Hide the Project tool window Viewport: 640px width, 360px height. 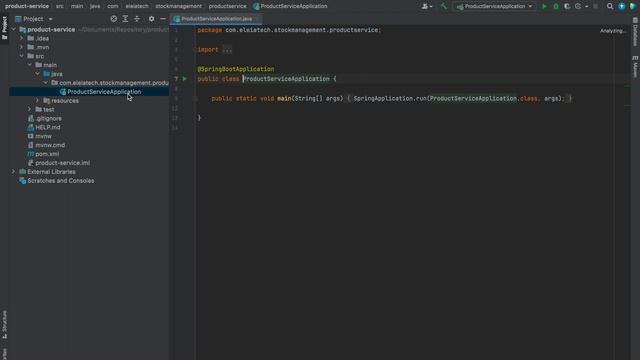click(x=163, y=19)
